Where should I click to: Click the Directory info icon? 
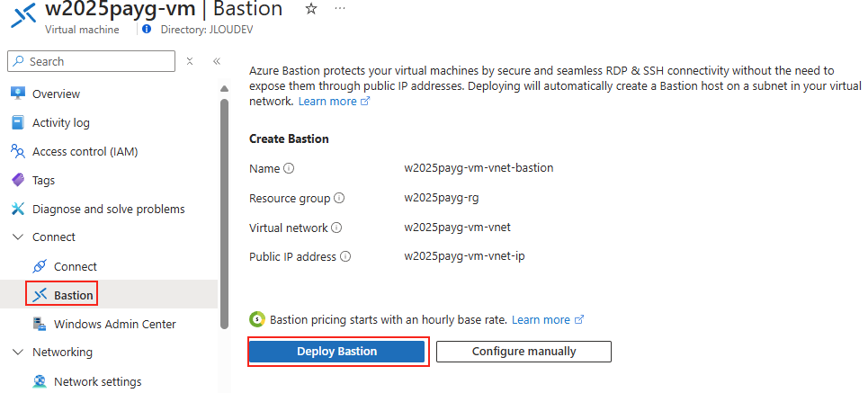click(147, 30)
